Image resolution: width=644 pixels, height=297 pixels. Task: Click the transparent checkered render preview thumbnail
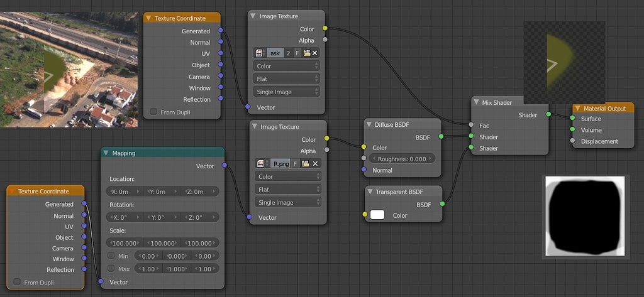coord(564,62)
